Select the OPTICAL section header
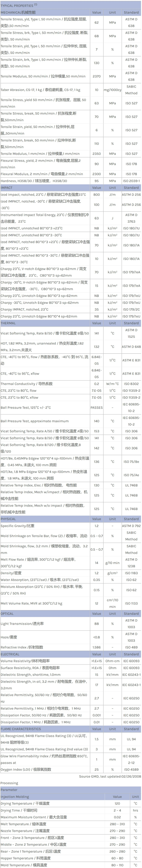The image size is (142, 868). (8, 614)
